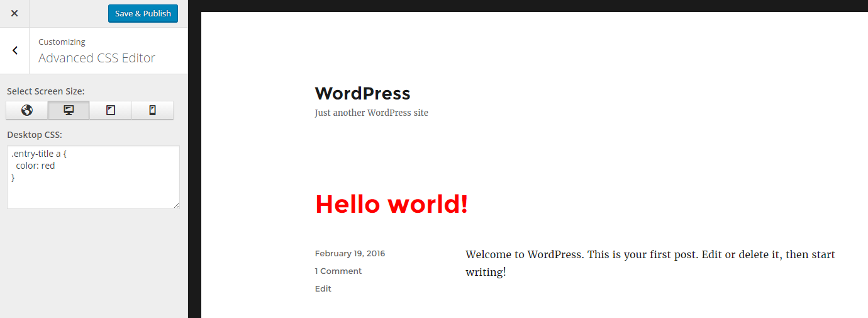Grab the resize handle of CSS textarea
This screenshot has height=318, width=868.
point(176,205)
